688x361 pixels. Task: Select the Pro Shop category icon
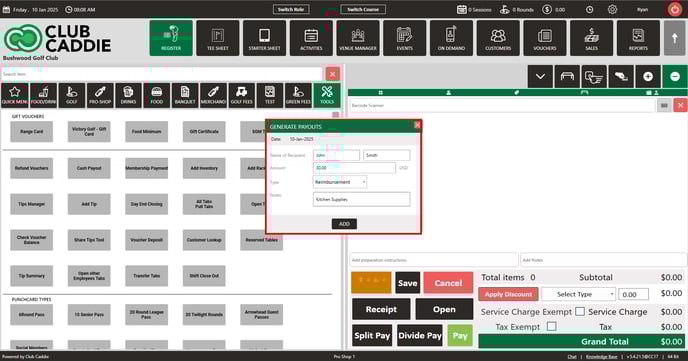coord(100,95)
